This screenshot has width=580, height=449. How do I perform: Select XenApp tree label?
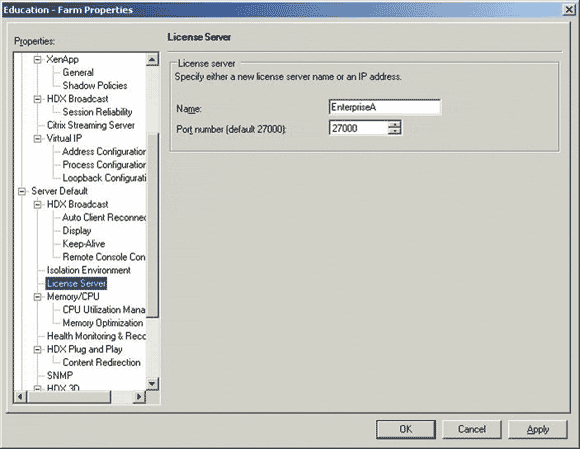click(62, 59)
